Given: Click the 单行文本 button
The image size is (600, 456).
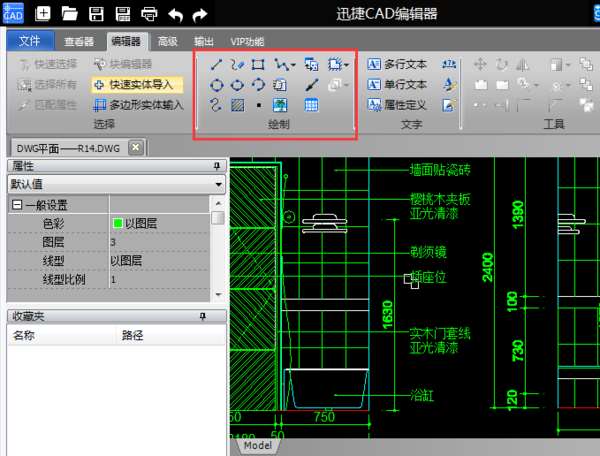Looking at the screenshot, I should click(x=397, y=84).
